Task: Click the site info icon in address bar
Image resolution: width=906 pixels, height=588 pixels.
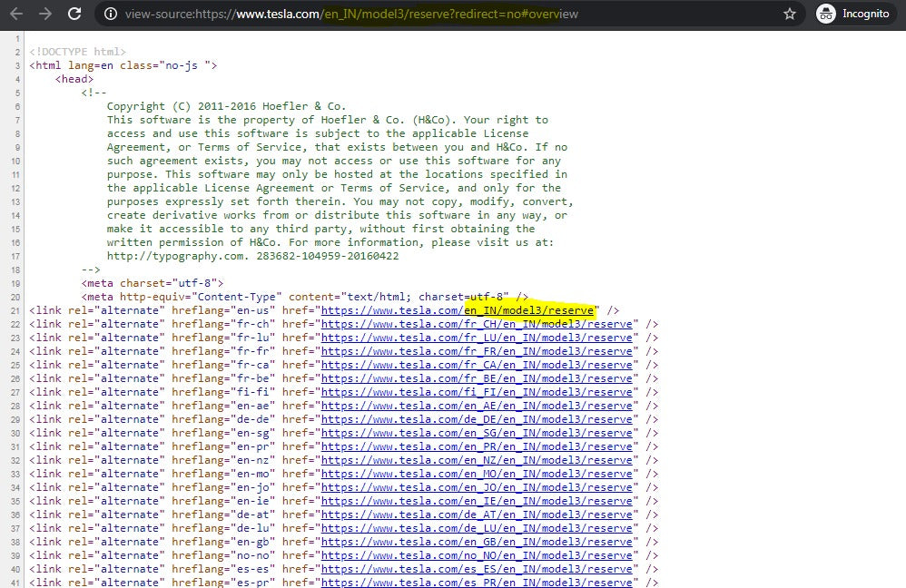Action: 111,15
